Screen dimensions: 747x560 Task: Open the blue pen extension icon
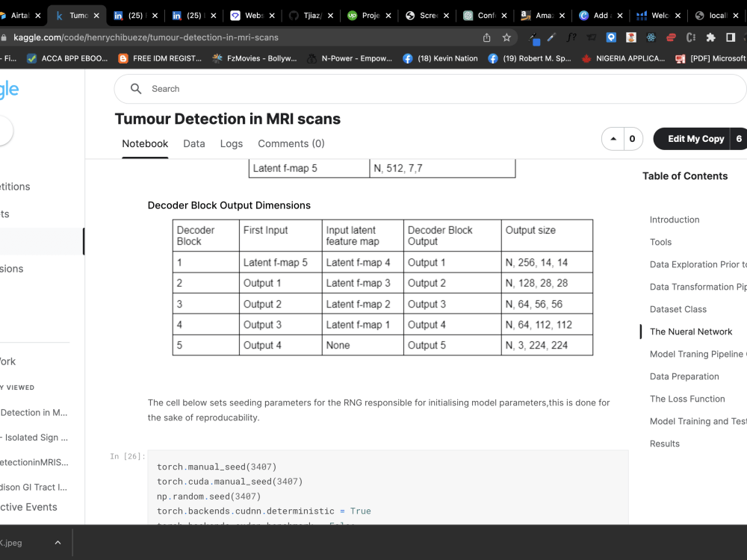click(x=552, y=37)
